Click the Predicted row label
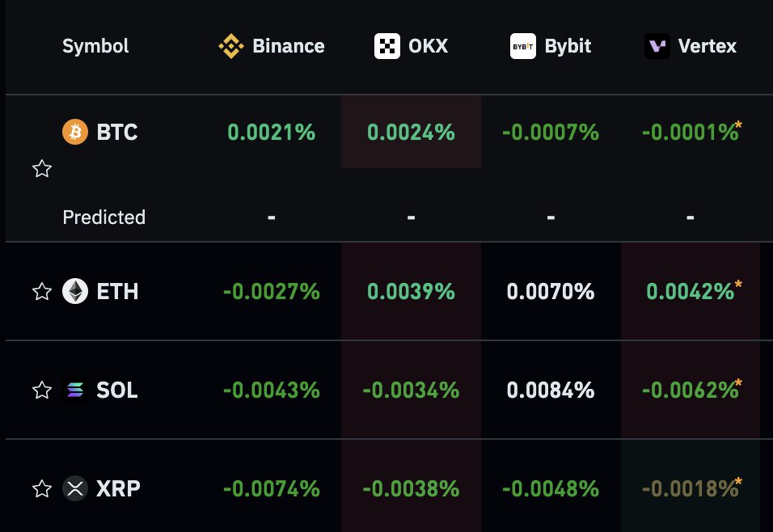 tap(104, 217)
